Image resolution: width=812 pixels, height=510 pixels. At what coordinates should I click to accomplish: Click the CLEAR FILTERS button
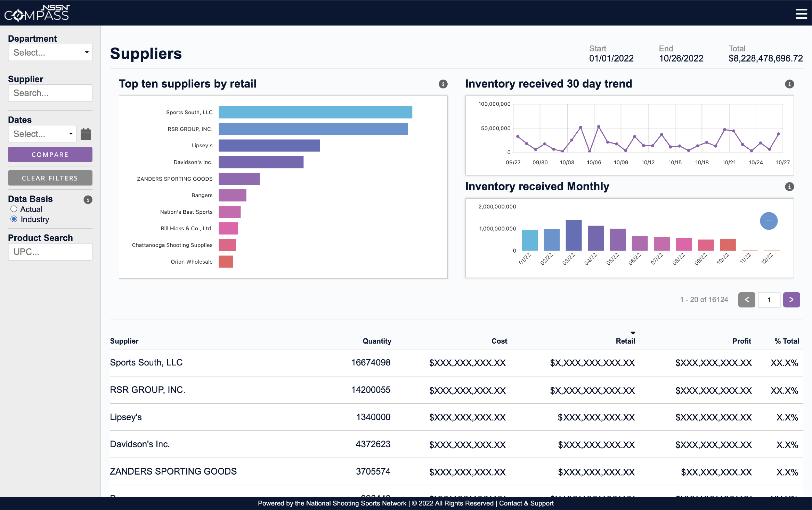tap(50, 178)
